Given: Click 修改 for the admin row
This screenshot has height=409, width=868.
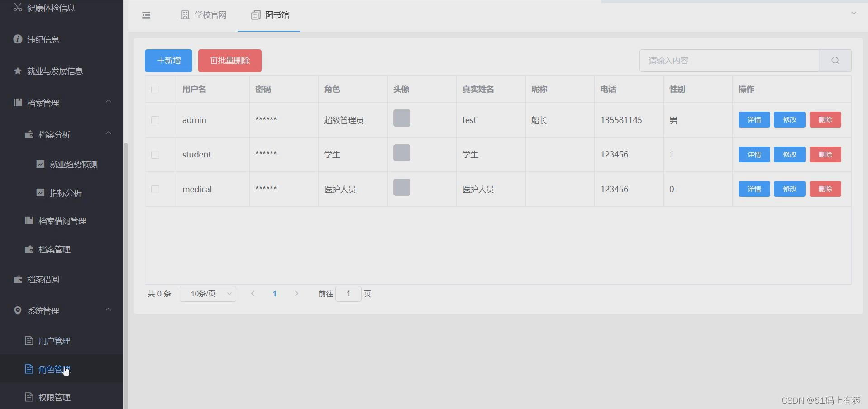Looking at the screenshot, I should pos(790,120).
